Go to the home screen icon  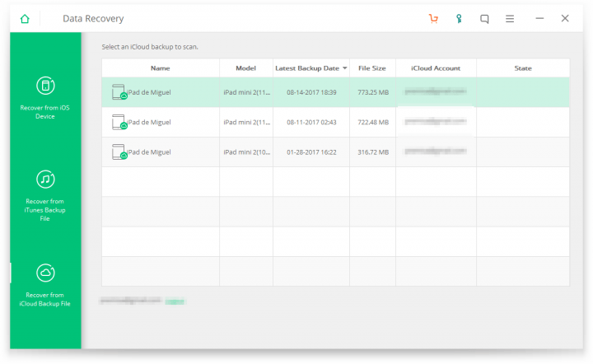25,18
